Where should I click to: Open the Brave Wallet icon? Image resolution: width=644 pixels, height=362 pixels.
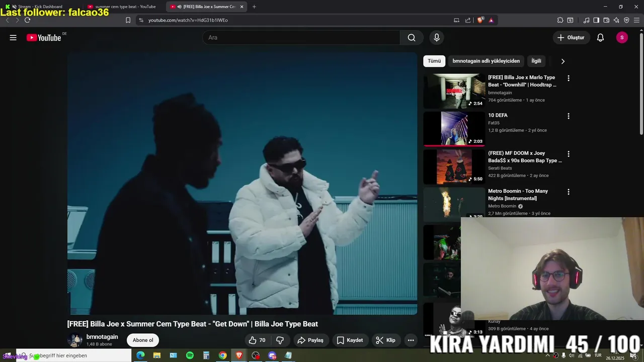(x=606, y=20)
